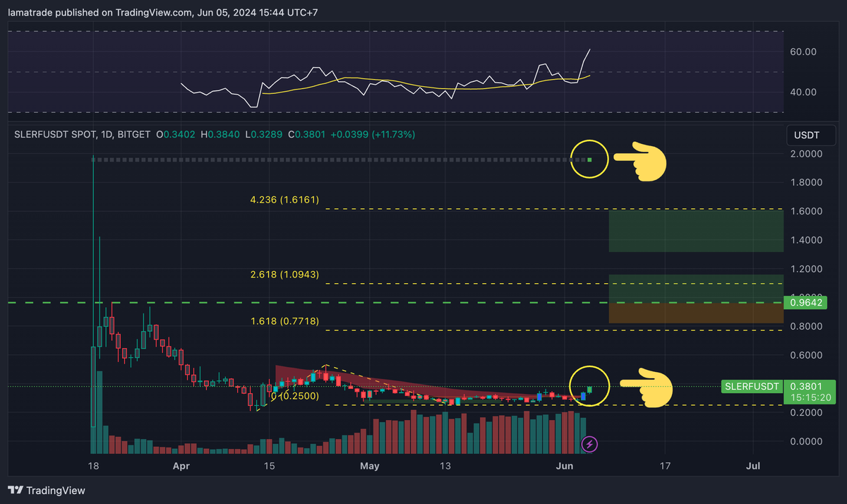Image resolution: width=847 pixels, height=504 pixels.
Task: Click the +0.0399 (+11.73%) change value
Action: click(x=374, y=134)
